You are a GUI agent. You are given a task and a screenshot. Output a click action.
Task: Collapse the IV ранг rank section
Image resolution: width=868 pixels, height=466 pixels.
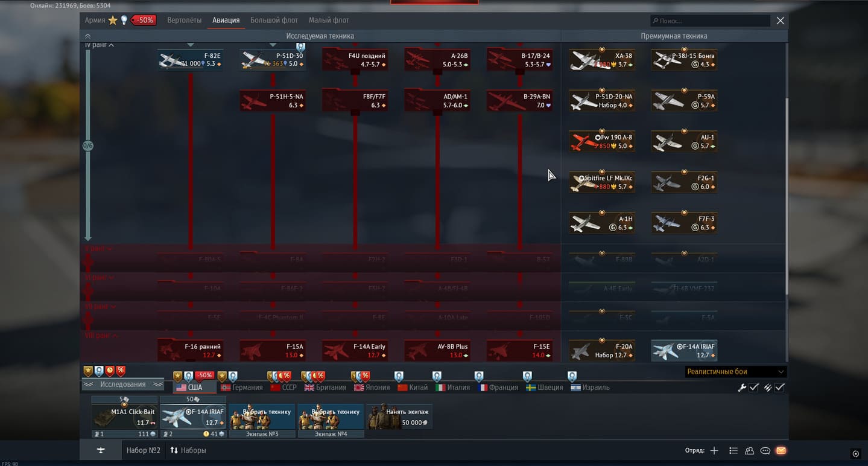[x=100, y=45]
